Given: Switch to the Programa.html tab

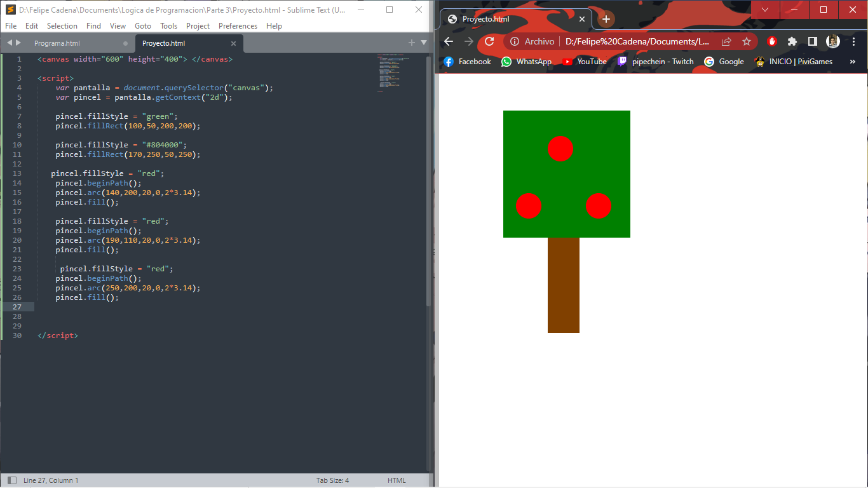Looking at the screenshot, I should coord(57,43).
